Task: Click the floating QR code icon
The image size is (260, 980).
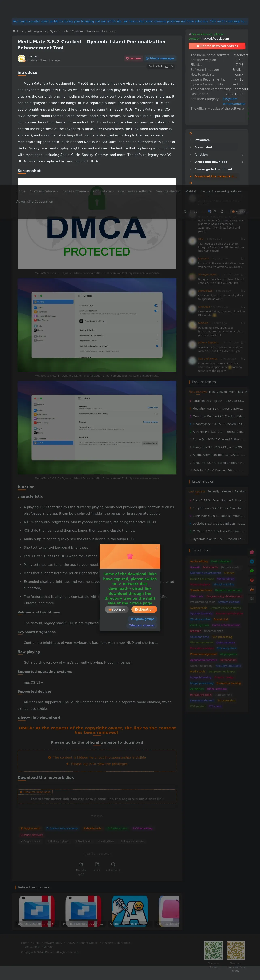Action: pos(252,598)
